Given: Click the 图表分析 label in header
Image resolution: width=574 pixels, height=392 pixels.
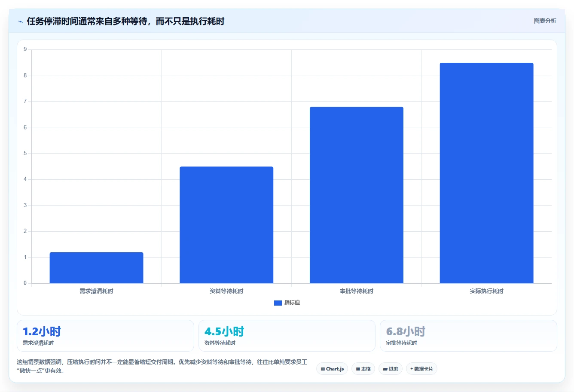Looking at the screenshot, I should (545, 21).
